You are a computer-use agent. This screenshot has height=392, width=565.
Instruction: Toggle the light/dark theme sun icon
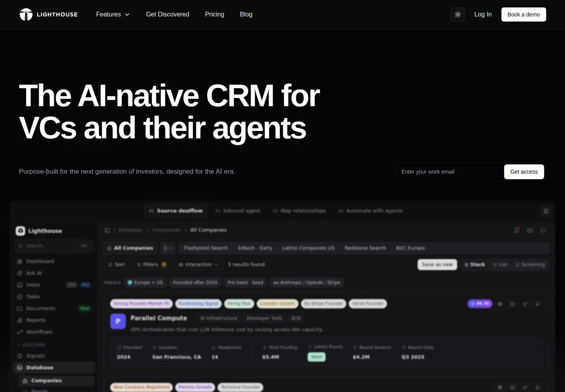pyautogui.click(x=458, y=15)
